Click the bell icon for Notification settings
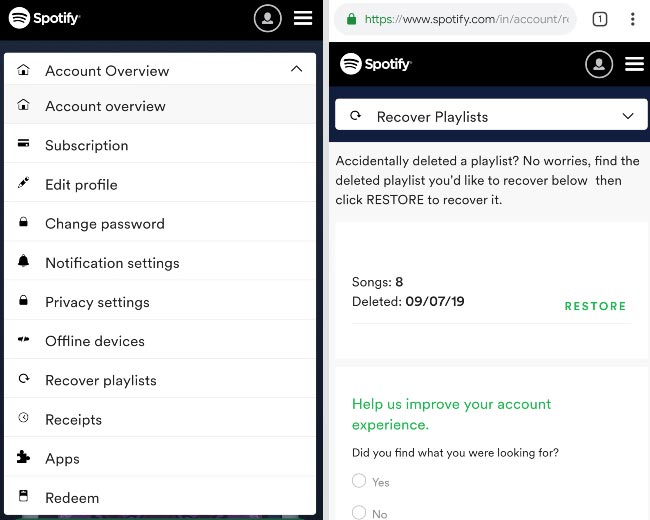650x520 pixels. coord(24,261)
